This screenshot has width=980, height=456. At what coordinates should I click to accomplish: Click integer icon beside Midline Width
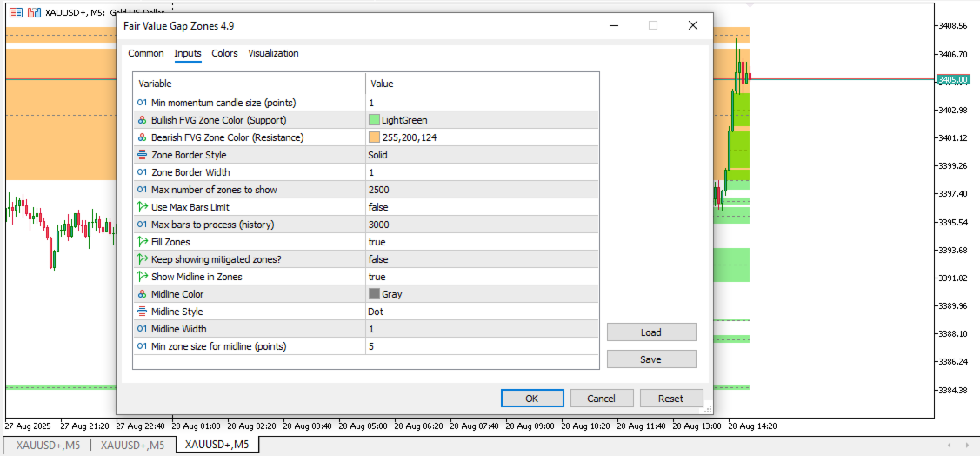(x=142, y=329)
